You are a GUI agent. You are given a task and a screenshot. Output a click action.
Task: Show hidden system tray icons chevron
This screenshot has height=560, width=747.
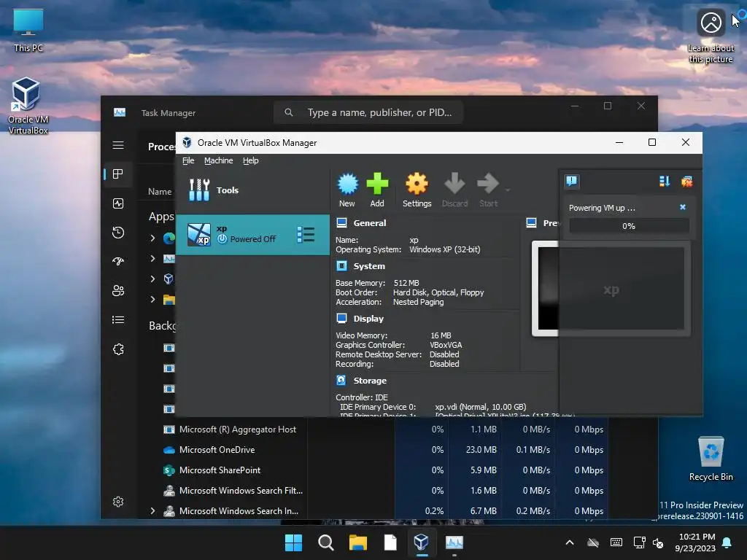570,542
